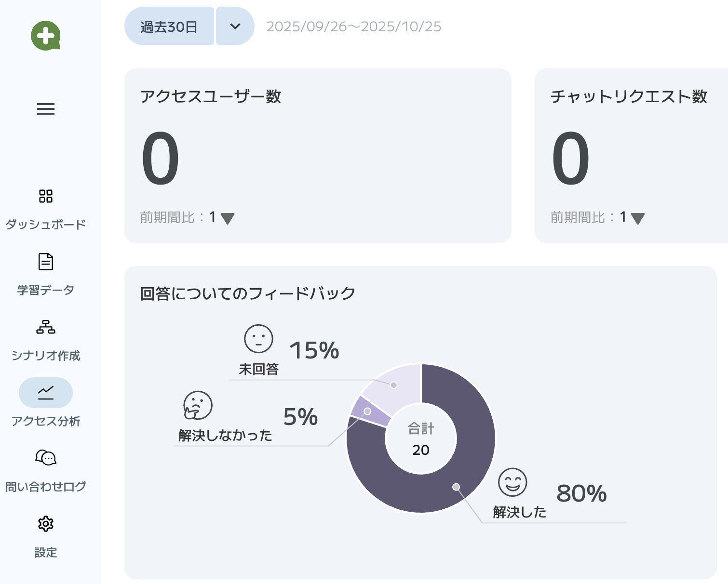This screenshot has width=728, height=584.
Task: Open the 学習データ document icon
Action: click(46, 262)
